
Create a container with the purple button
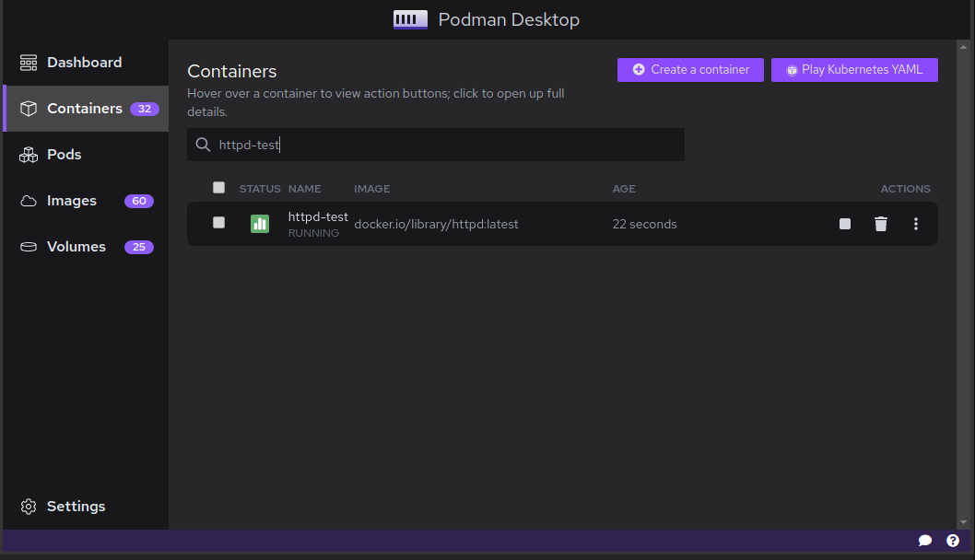click(x=689, y=69)
